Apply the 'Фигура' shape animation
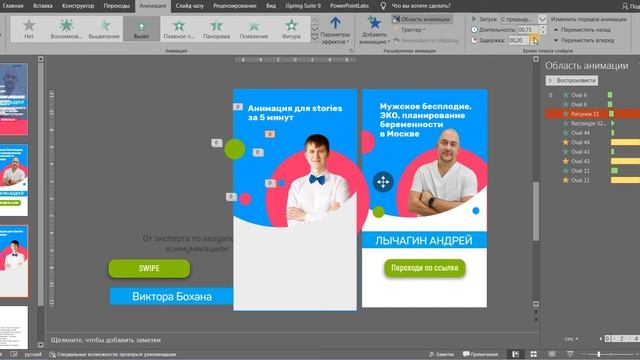This screenshot has height=360, width=640. [x=291, y=29]
